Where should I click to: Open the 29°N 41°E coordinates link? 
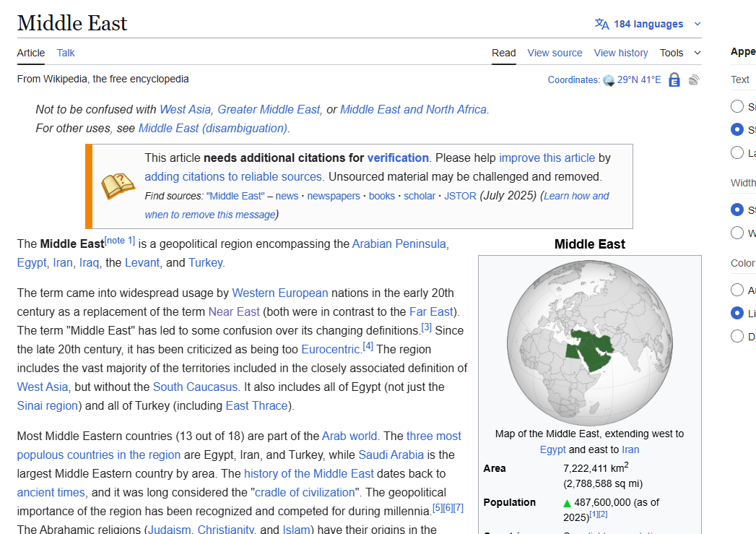coord(639,79)
